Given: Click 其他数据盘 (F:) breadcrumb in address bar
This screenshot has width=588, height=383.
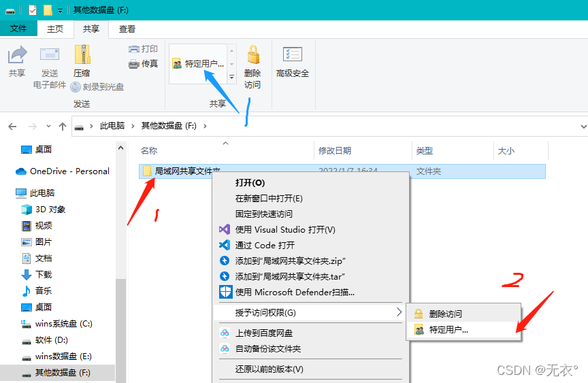Looking at the screenshot, I should [169, 126].
